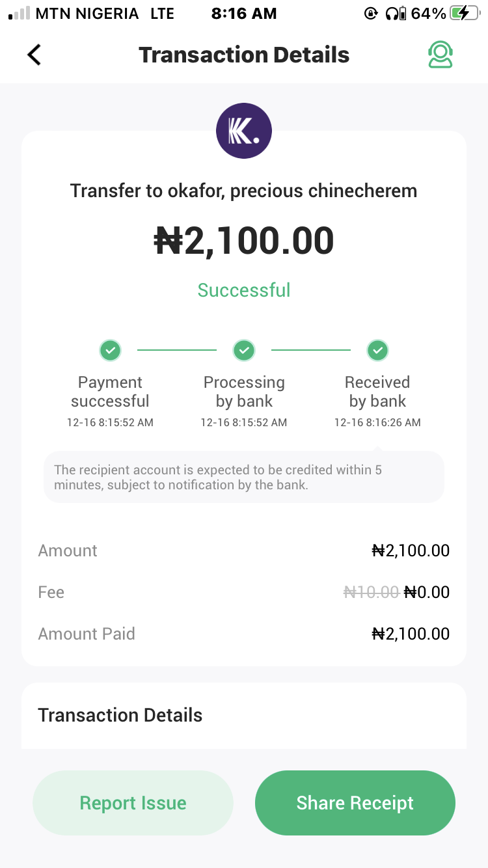This screenshot has height=868, width=488.
Task: Tap the battery charging icon
Action: 465,14
